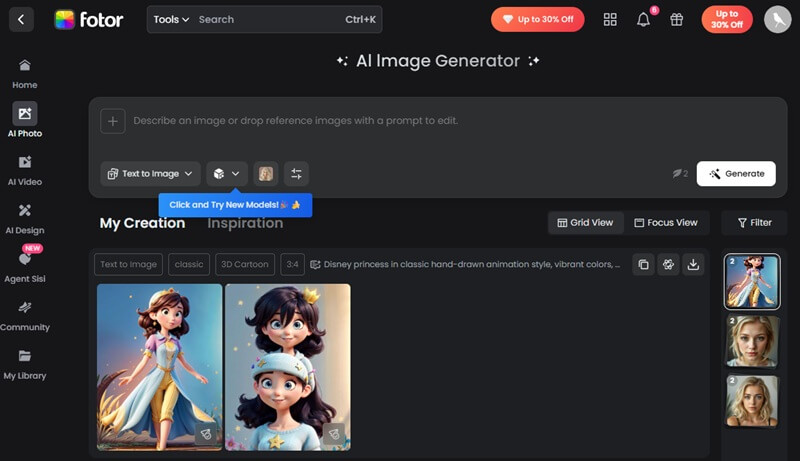Image resolution: width=800 pixels, height=461 pixels.
Task: Open the Inspiration tab
Action: (245, 223)
